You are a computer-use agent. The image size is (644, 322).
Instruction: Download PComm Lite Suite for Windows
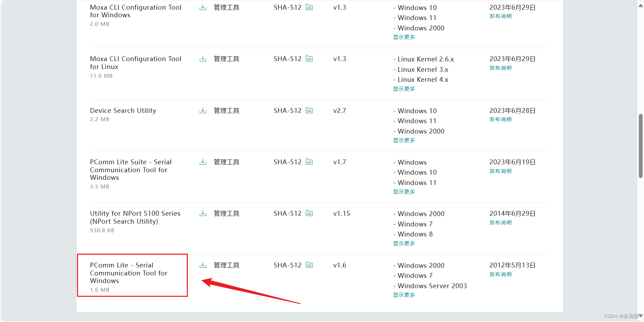(x=203, y=162)
